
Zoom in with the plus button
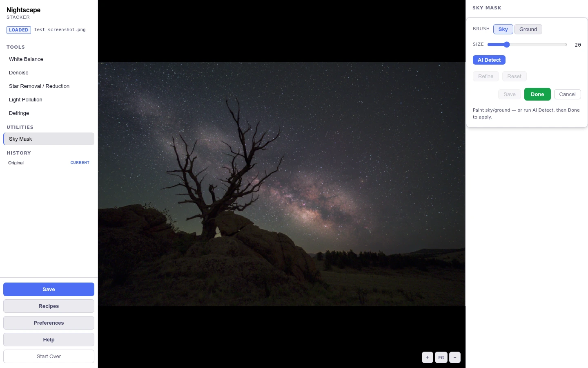click(427, 357)
